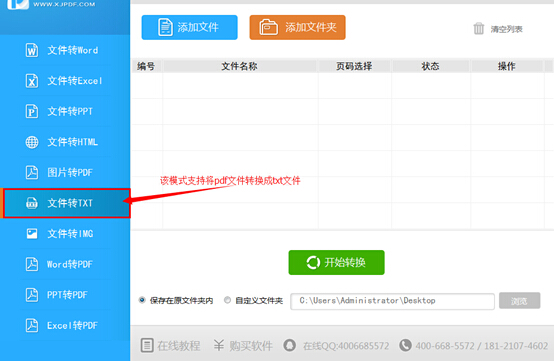This screenshot has height=361, width=554.
Task: Click the refresh arrows icon on 开始转换
Action: pos(313,262)
